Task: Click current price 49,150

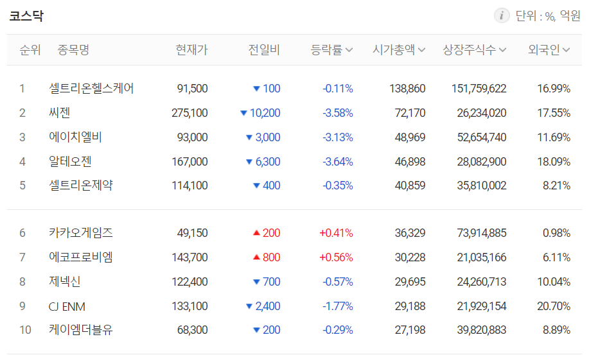Action: point(192,233)
